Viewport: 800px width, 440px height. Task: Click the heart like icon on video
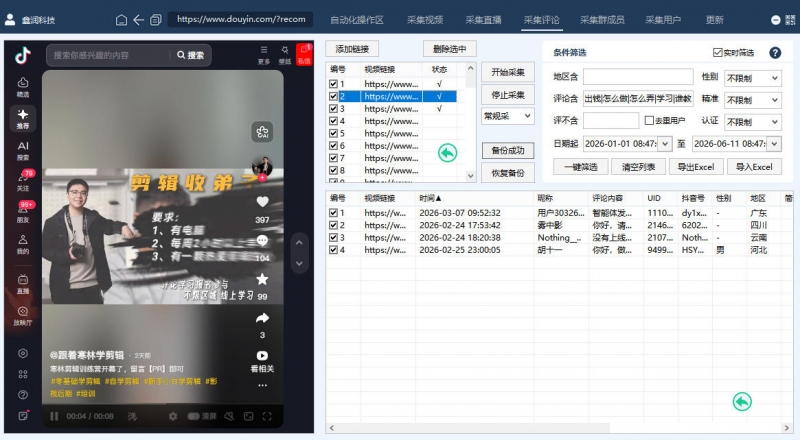click(x=262, y=203)
